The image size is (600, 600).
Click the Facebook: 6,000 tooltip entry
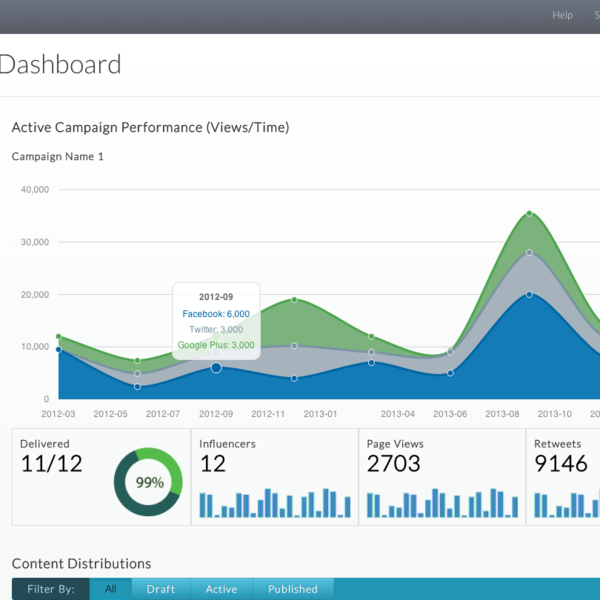click(216, 313)
